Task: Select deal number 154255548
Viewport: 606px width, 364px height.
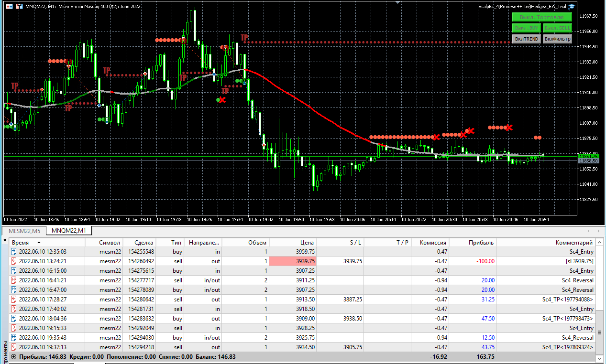Action: point(142,252)
